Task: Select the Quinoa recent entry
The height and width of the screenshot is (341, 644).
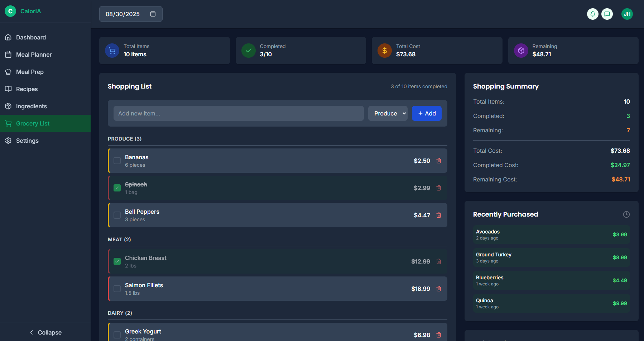Action: pos(552,303)
